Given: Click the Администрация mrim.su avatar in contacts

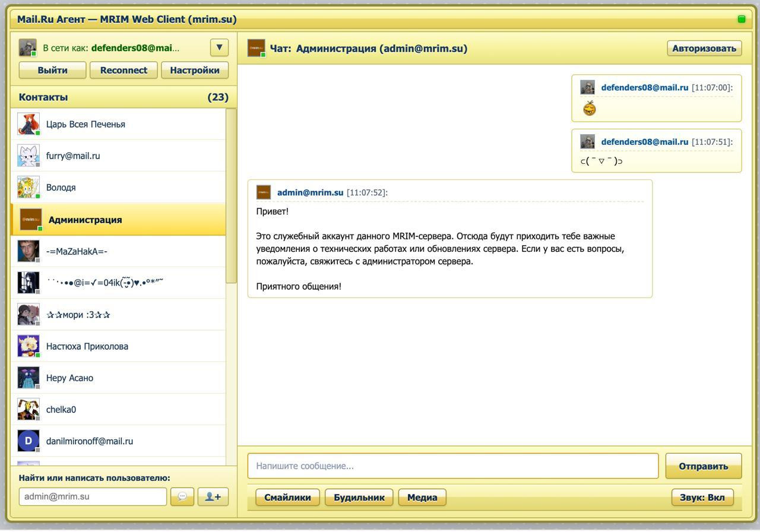Looking at the screenshot, I should [31, 219].
